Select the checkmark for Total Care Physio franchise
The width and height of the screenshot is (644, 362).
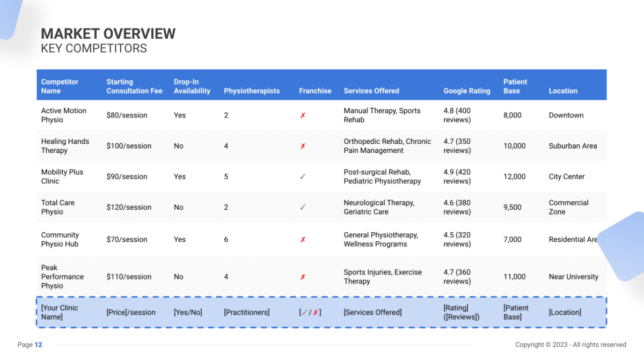click(304, 206)
